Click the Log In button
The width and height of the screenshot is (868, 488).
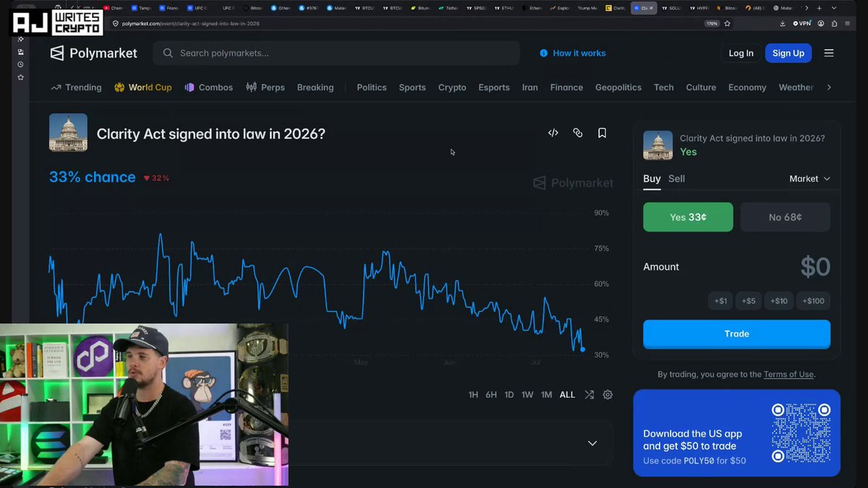(741, 53)
